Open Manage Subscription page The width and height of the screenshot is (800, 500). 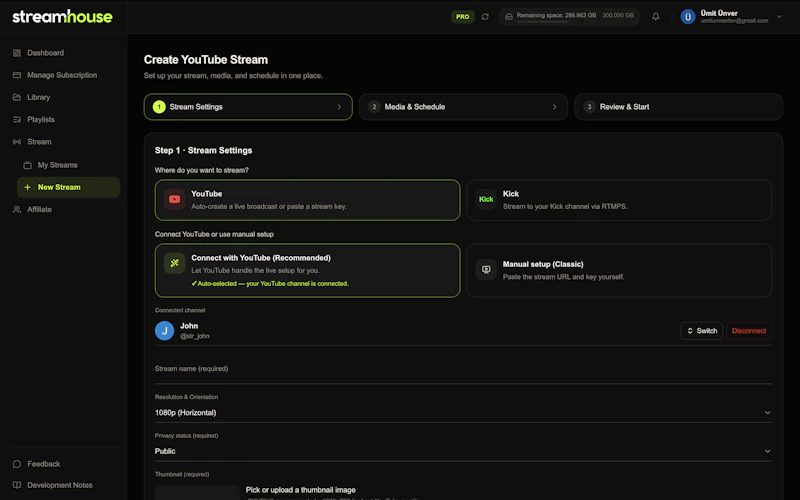point(64,75)
